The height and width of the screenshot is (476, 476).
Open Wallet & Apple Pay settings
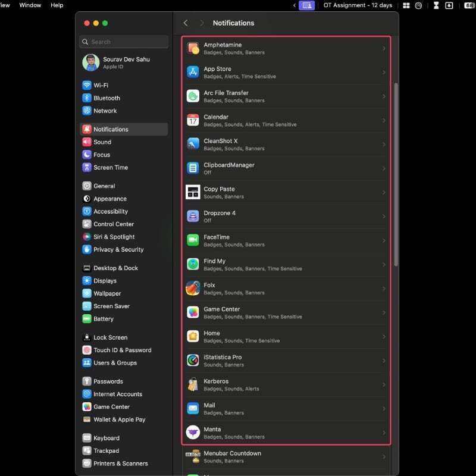124,419
